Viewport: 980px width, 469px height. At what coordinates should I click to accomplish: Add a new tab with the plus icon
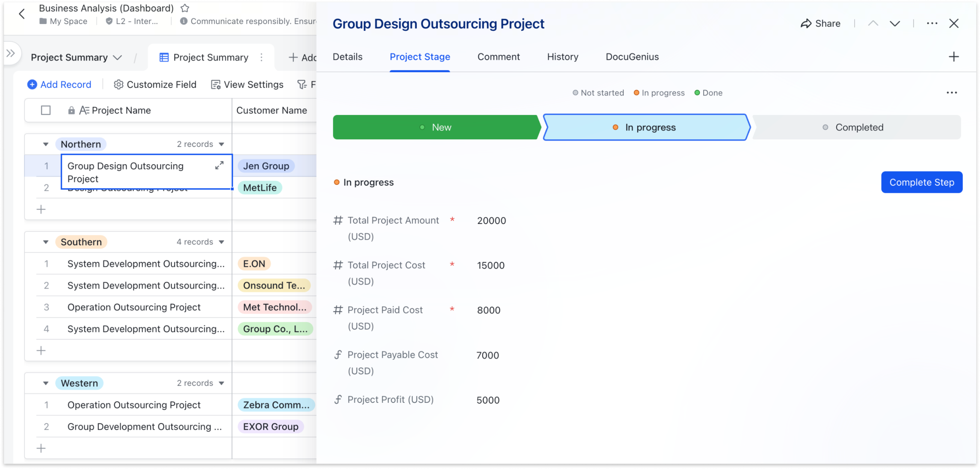coord(954,56)
